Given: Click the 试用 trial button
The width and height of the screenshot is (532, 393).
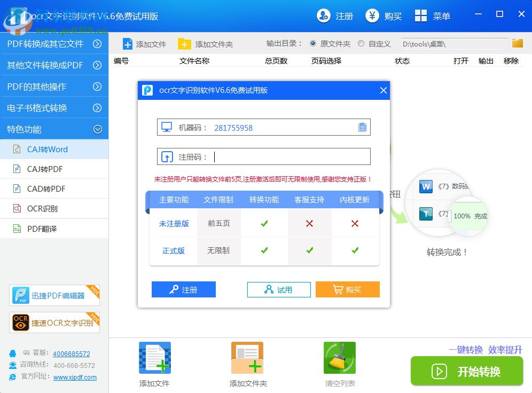Looking at the screenshot, I should 279,289.
